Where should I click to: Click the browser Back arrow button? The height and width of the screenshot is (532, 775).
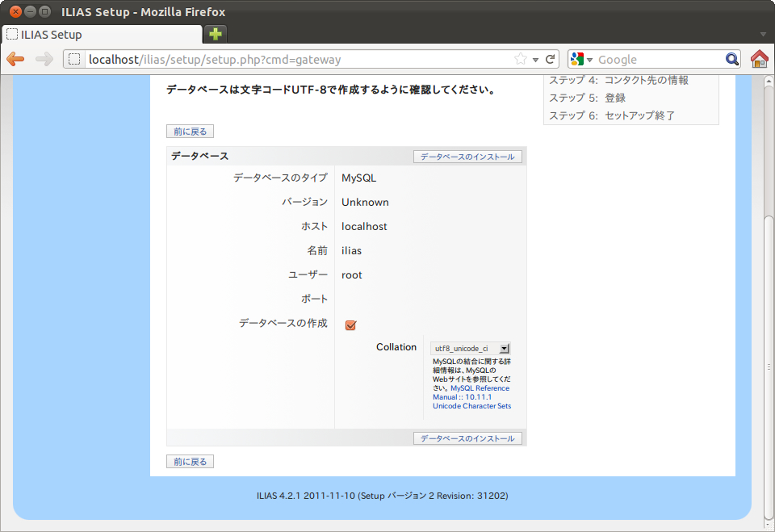[15, 59]
